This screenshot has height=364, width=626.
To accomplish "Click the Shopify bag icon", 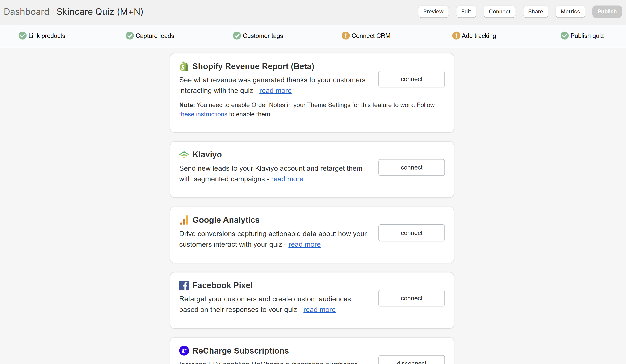I will pyautogui.click(x=184, y=66).
